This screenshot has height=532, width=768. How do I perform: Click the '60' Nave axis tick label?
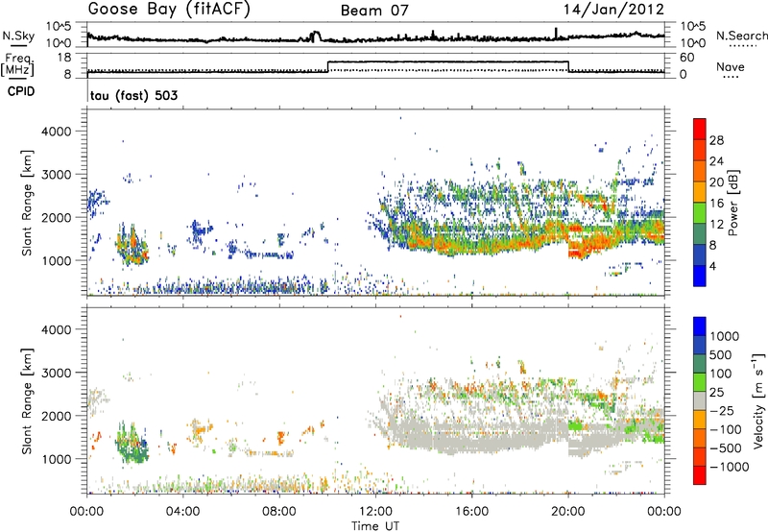coord(686,58)
